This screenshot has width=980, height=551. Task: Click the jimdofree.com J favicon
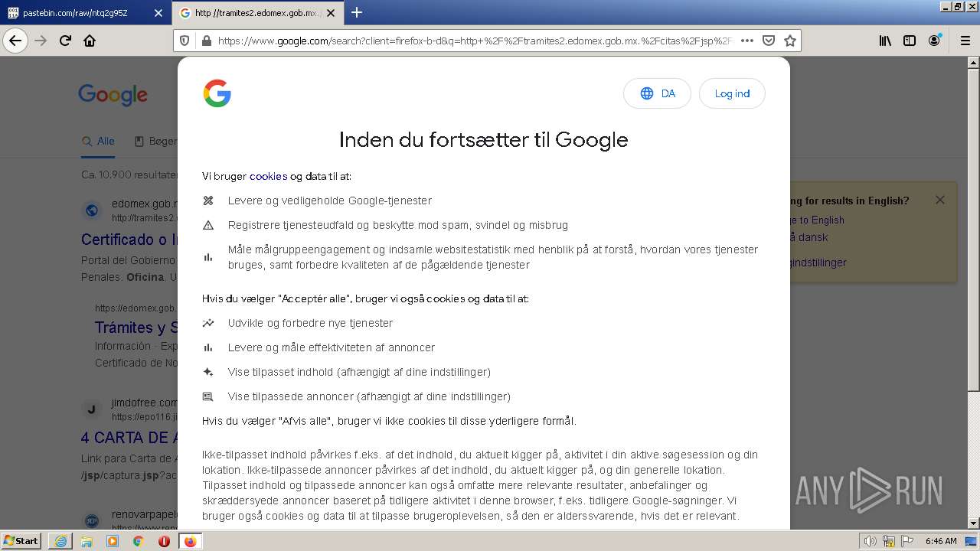[92, 409]
